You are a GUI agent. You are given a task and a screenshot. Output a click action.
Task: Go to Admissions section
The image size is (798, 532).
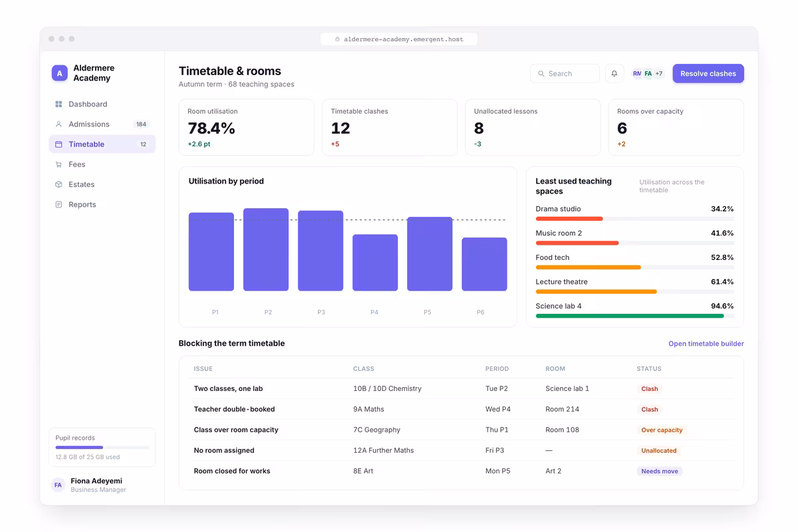102,124
